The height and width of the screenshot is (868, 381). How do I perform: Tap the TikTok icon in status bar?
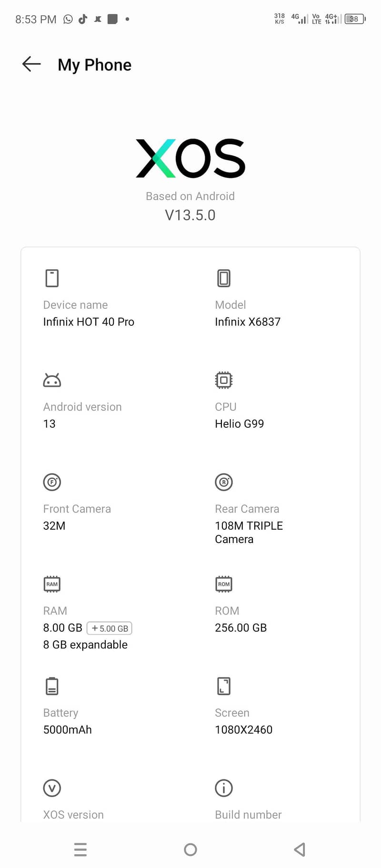(83, 19)
